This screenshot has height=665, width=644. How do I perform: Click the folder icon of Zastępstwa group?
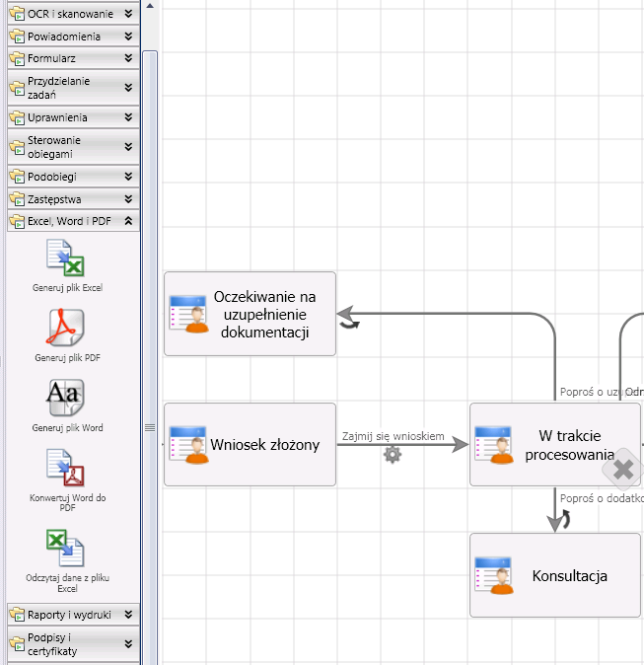tap(17, 199)
